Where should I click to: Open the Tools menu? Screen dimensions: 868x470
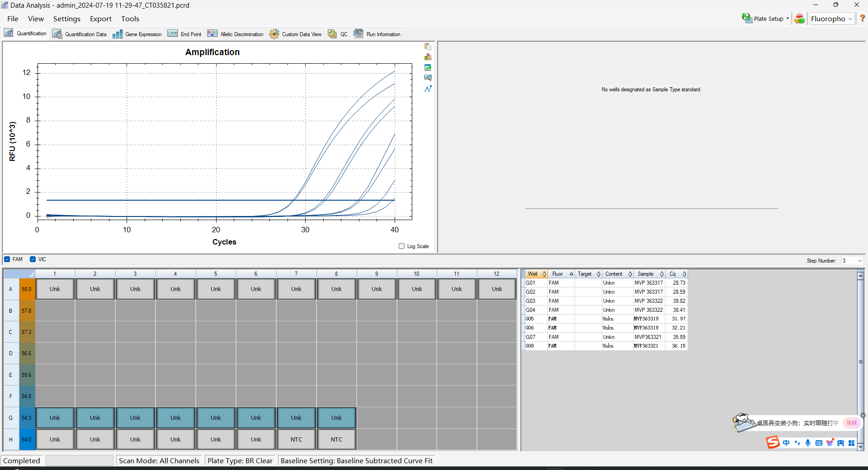click(130, 19)
